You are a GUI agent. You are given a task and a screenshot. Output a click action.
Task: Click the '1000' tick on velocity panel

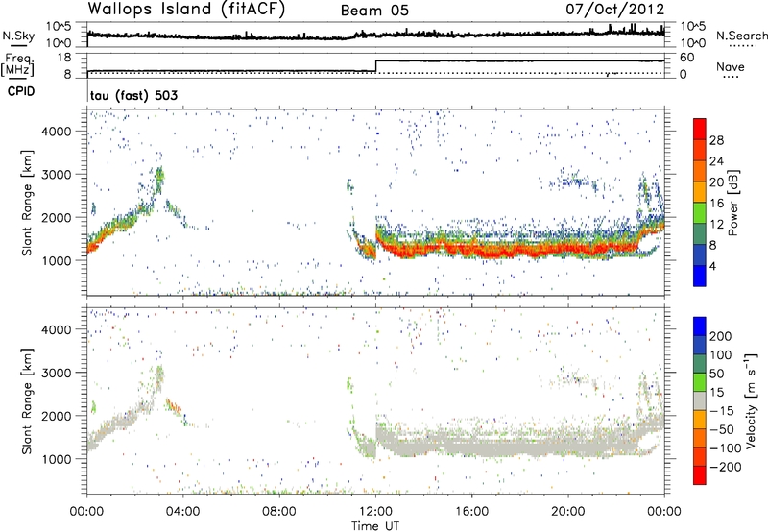click(57, 459)
